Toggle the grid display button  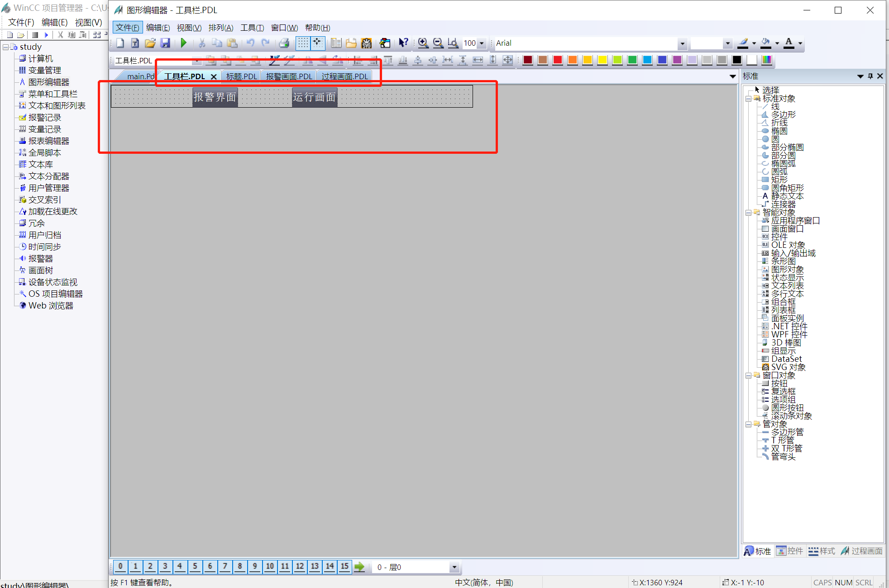302,43
